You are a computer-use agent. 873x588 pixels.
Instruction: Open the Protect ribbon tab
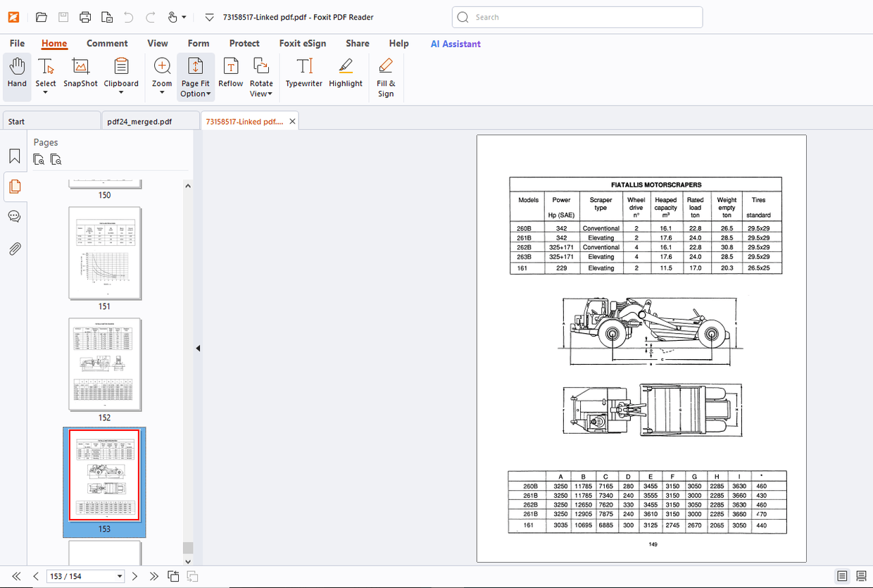(244, 44)
